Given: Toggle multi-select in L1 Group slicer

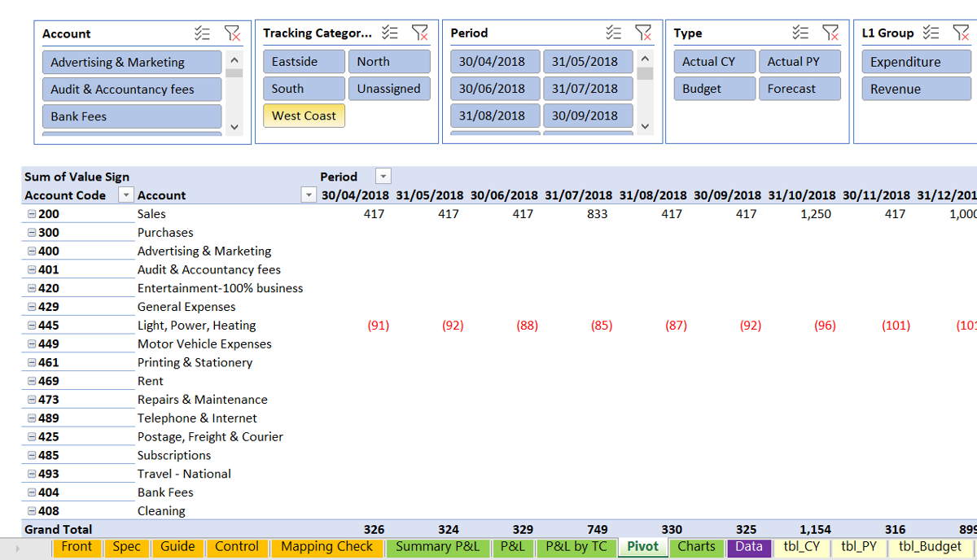Looking at the screenshot, I should tap(931, 33).
